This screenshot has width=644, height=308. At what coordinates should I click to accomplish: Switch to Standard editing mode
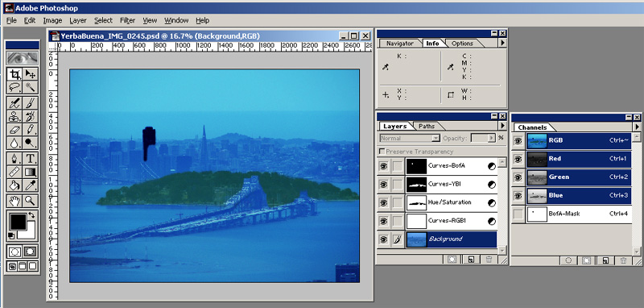click(15, 252)
